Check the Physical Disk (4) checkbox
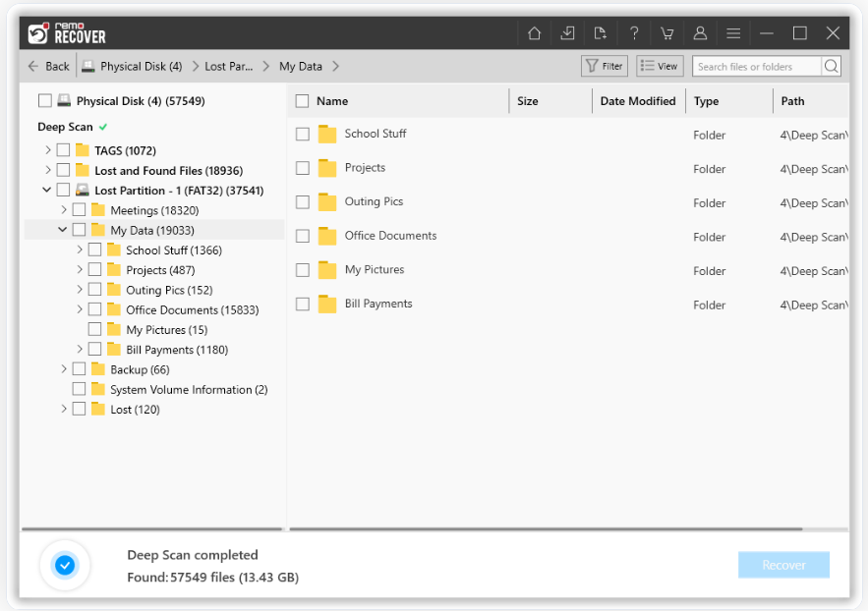 [x=43, y=99]
